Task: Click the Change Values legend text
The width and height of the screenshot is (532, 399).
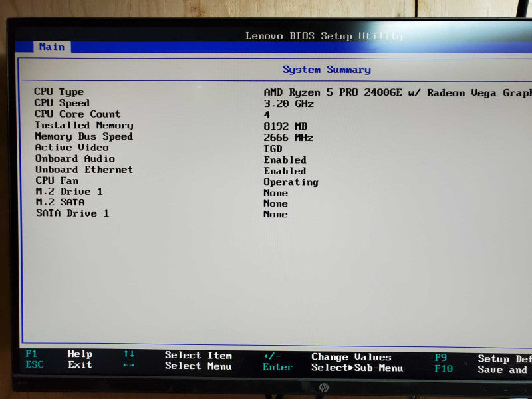Action: click(352, 357)
